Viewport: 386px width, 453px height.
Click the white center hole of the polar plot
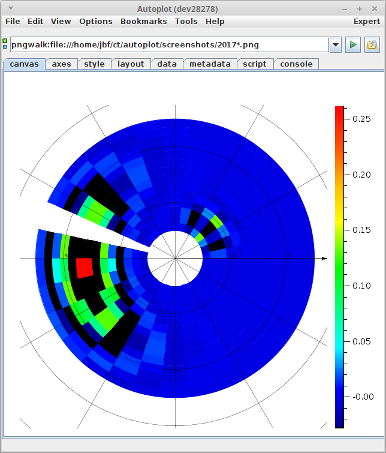pos(175,258)
